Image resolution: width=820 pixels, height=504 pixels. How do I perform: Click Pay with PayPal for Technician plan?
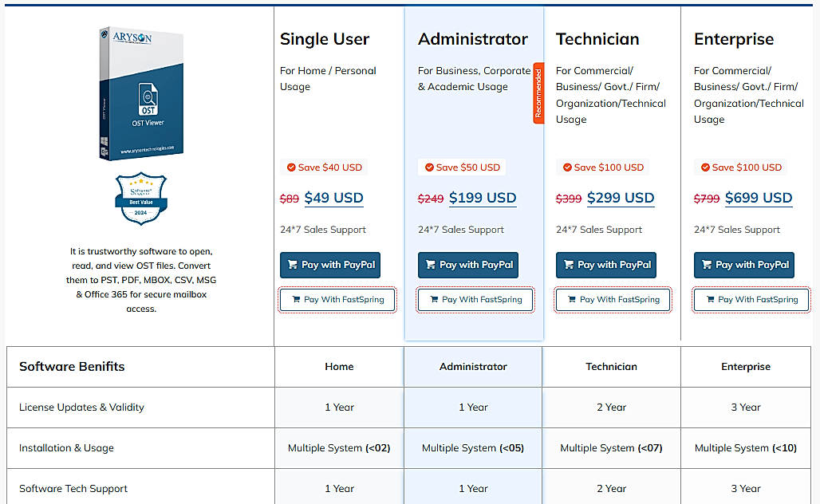click(606, 265)
